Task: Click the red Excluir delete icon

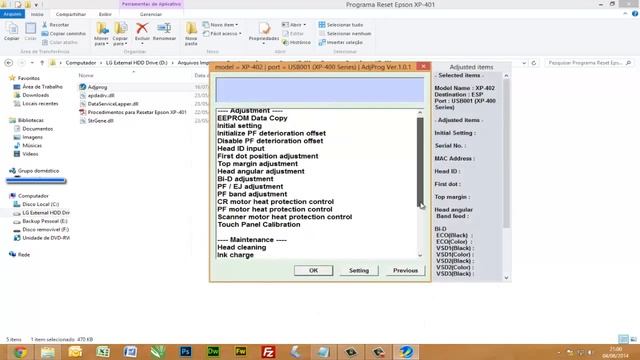Action: (x=142, y=29)
